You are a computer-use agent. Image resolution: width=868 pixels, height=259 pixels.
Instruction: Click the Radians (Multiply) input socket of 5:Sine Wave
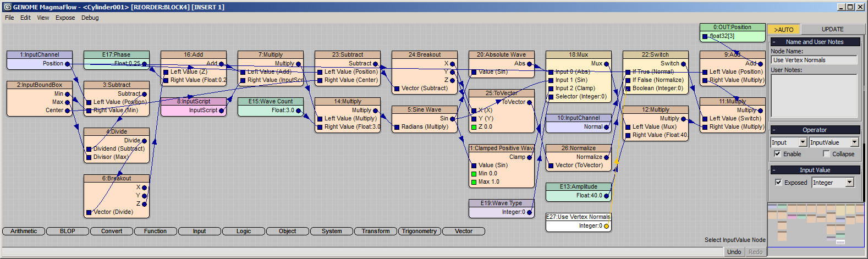click(x=397, y=127)
